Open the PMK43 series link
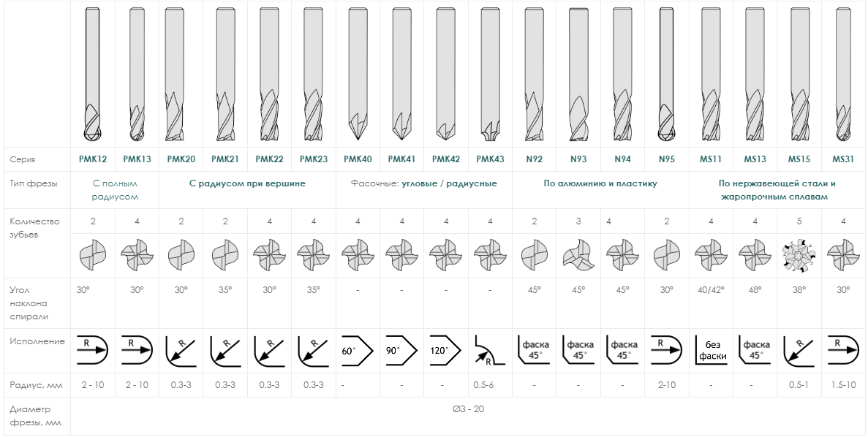This screenshot has width=868, height=437. pyautogui.click(x=490, y=159)
